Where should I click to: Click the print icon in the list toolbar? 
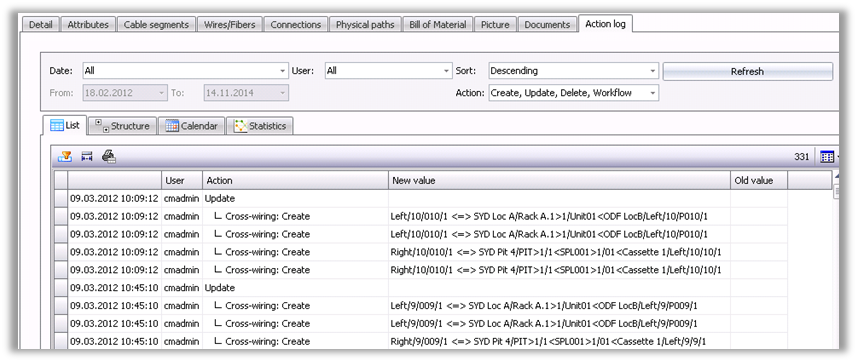pyautogui.click(x=109, y=156)
